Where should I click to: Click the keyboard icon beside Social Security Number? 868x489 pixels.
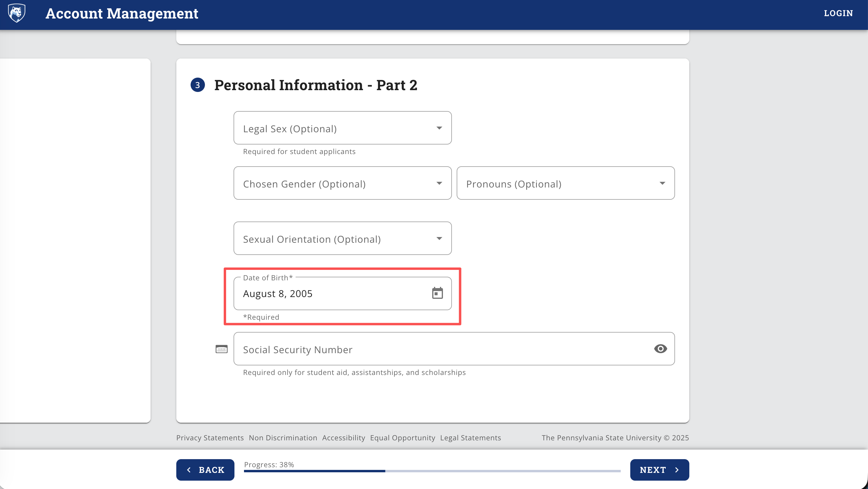pos(221,349)
